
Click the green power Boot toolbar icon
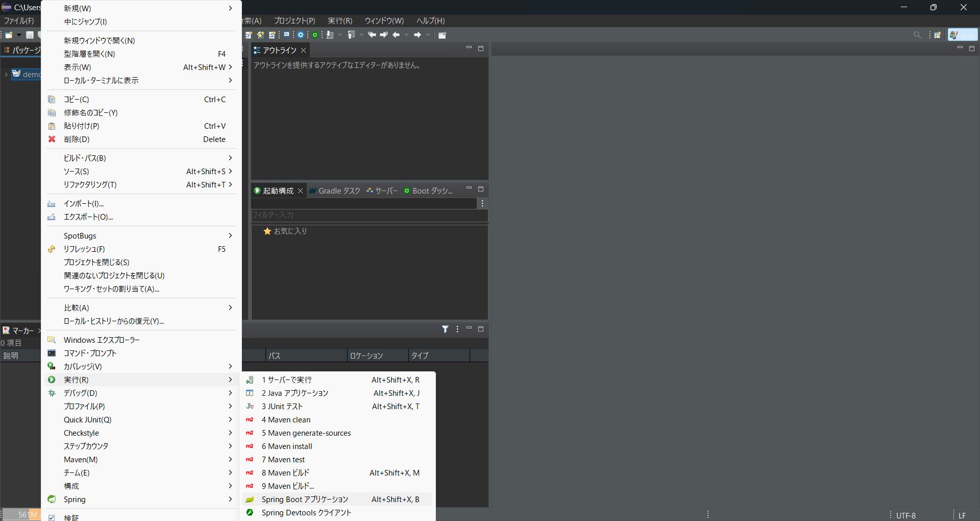pyautogui.click(x=315, y=35)
